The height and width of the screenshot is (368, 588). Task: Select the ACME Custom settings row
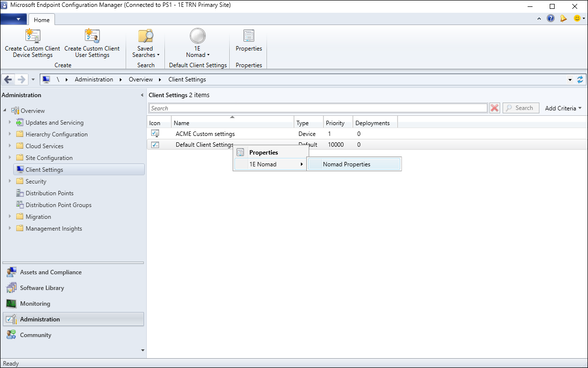pos(205,134)
